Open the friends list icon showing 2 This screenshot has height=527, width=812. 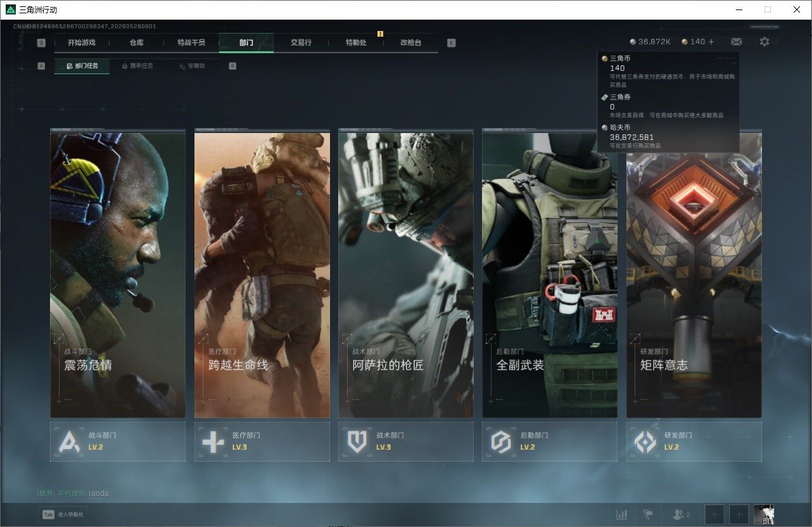[682, 514]
